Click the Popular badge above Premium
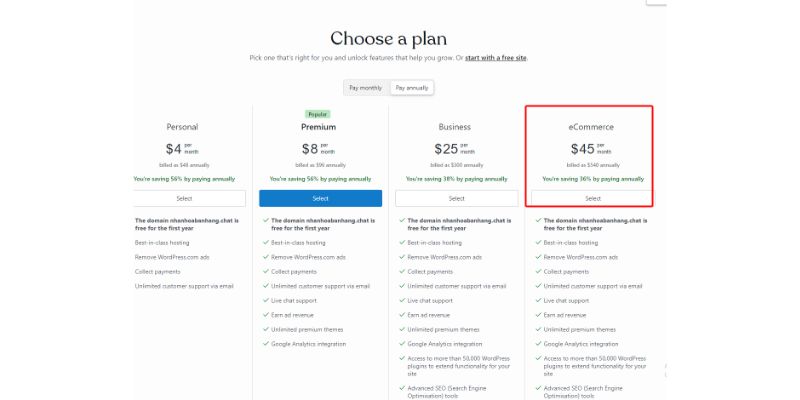This screenshot has height=400, width=800. [x=318, y=114]
